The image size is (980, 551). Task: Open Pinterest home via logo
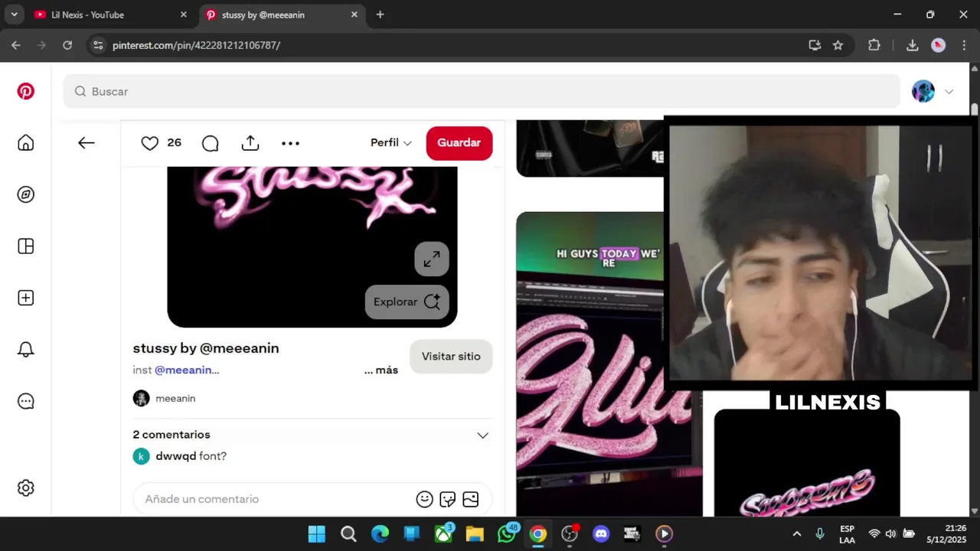pos(26,92)
